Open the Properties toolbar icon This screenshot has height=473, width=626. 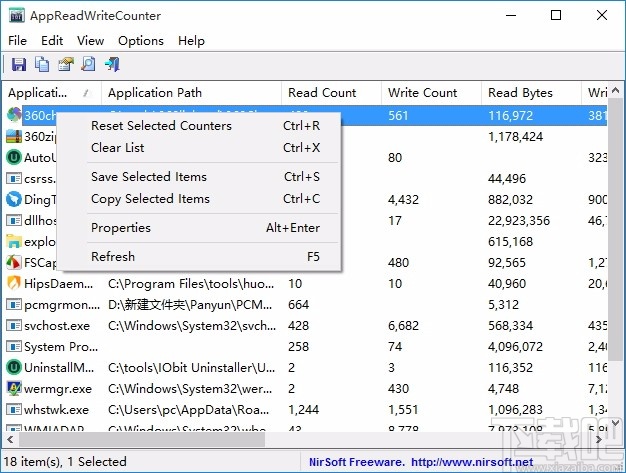66,64
